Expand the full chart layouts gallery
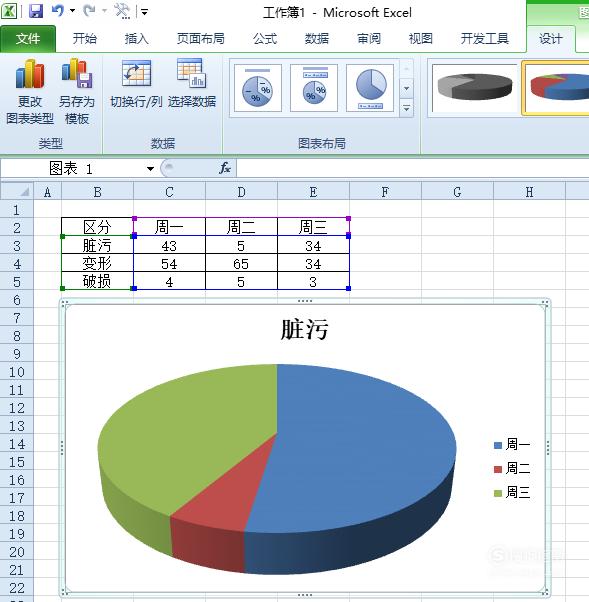 (406, 108)
